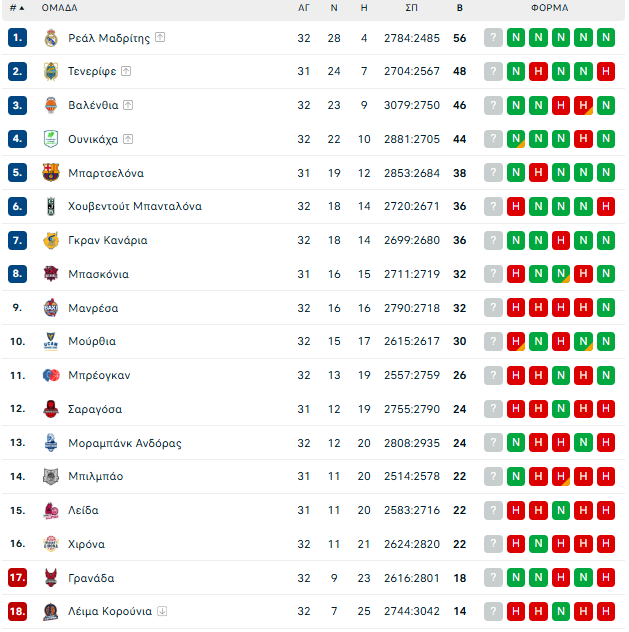Viewport: 629px width, 632px height.
Task: Click the Barcelona club crest
Action: tap(51, 173)
